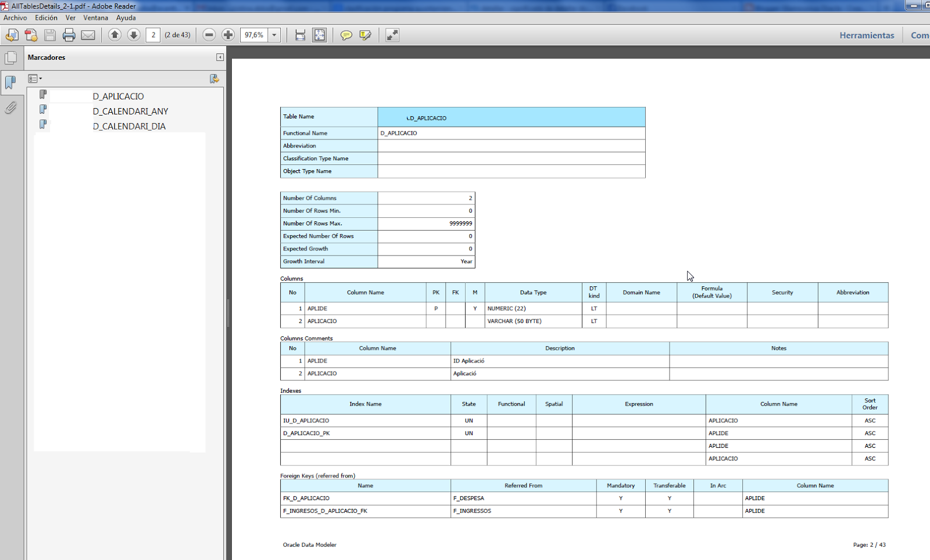Add a sticky note comment
The width and height of the screenshot is (930, 560).
point(346,35)
